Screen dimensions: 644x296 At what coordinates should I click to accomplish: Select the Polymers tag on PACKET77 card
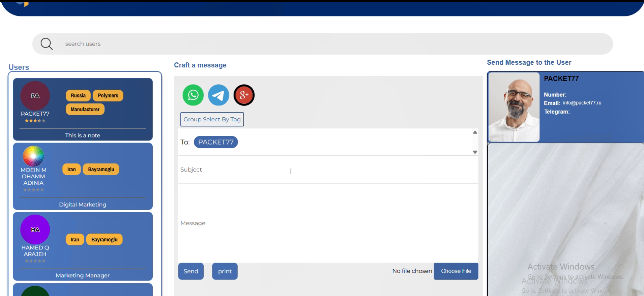[x=108, y=96]
